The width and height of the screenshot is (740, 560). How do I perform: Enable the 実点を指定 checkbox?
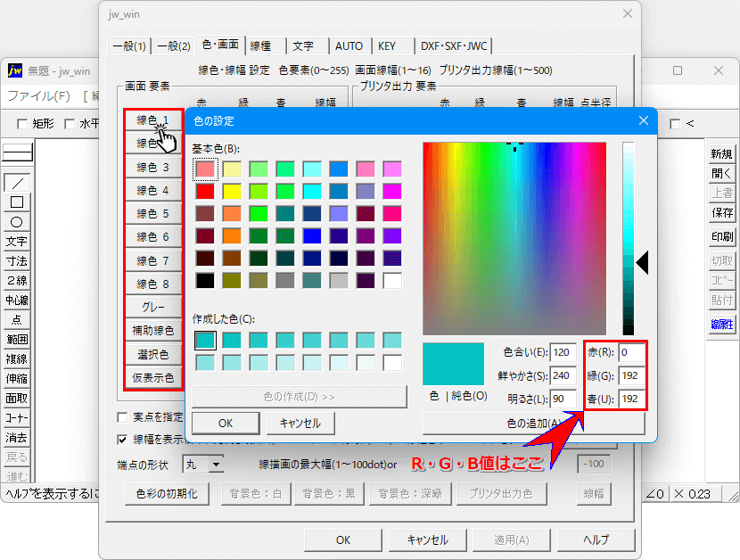[123, 417]
